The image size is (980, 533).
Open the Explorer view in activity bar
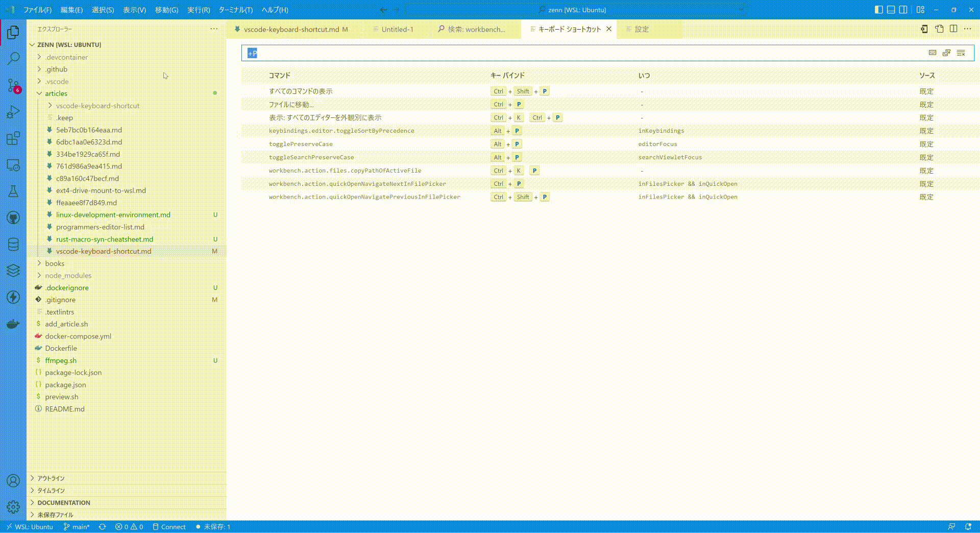click(13, 32)
